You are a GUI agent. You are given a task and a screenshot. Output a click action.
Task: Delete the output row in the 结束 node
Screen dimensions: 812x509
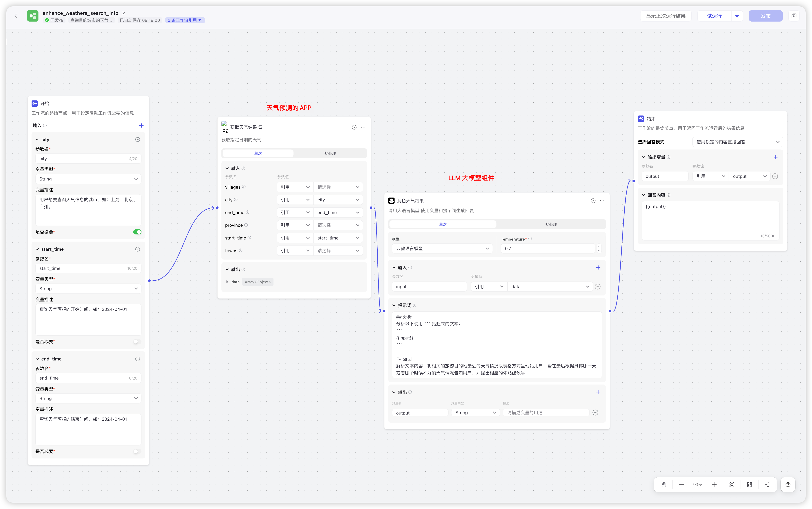click(775, 176)
